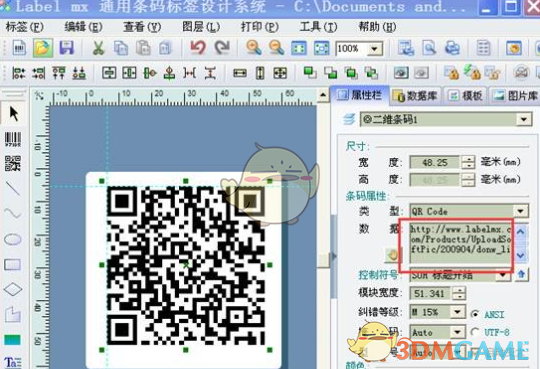Select the ellipse drawing tool
The height and width of the screenshot is (369, 540).
(x=13, y=239)
